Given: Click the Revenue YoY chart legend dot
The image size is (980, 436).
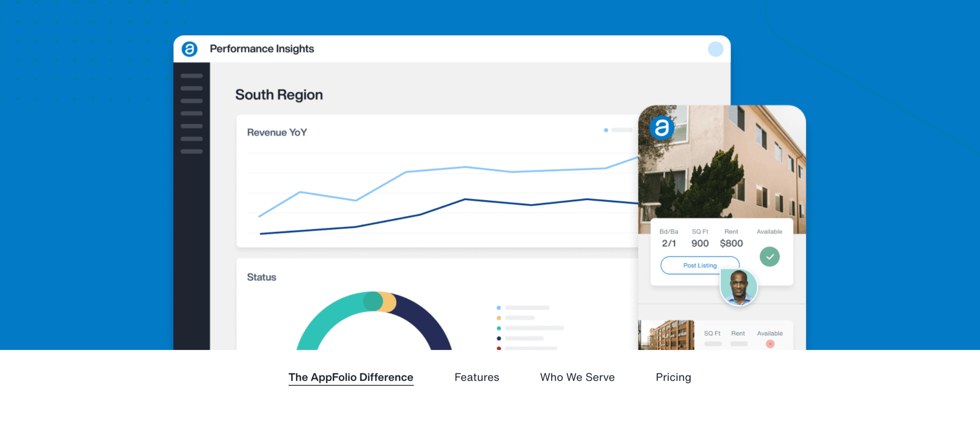Looking at the screenshot, I should click(606, 130).
